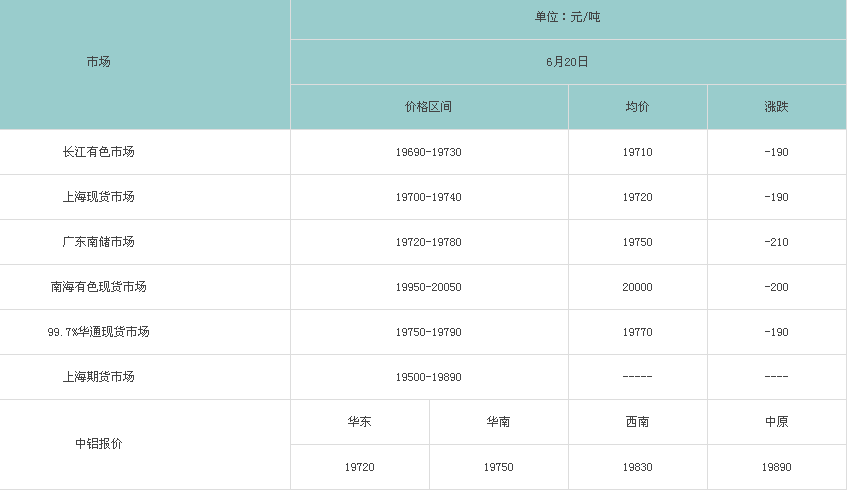Click the 均价 column header
This screenshot has height=491, width=849.
point(637,107)
